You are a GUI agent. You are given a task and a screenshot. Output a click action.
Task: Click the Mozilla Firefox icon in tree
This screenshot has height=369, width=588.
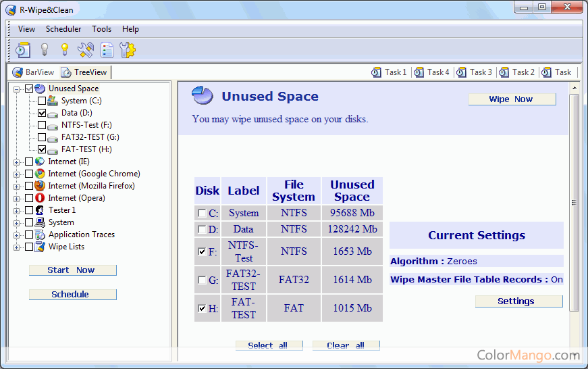pos(40,185)
